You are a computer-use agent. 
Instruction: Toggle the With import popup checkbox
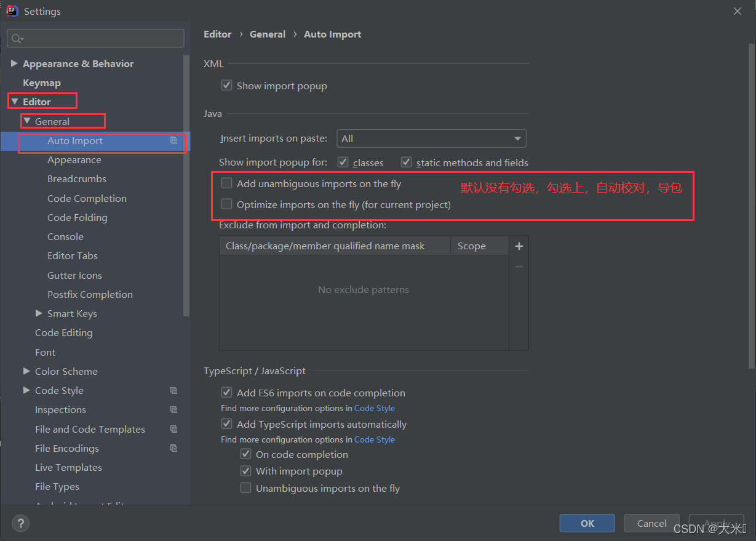[245, 471]
